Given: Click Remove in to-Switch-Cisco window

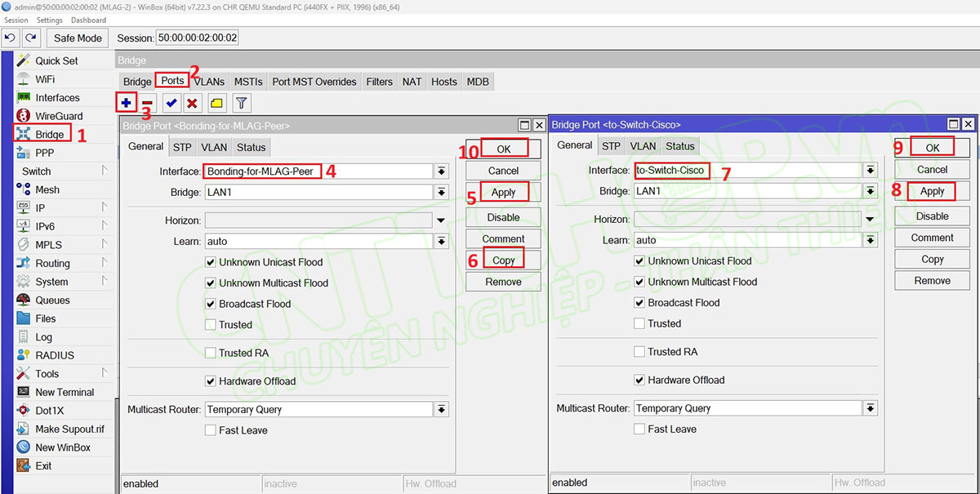Looking at the screenshot, I should coord(932,280).
